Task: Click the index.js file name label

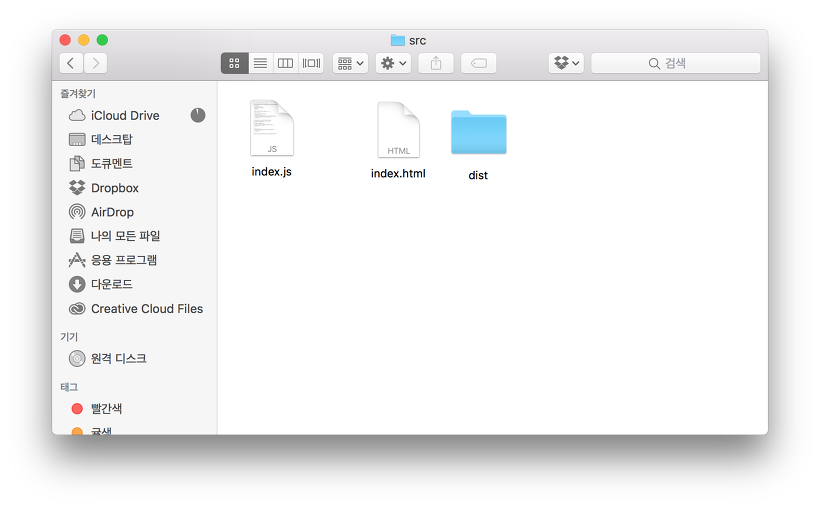Action: 271,172
